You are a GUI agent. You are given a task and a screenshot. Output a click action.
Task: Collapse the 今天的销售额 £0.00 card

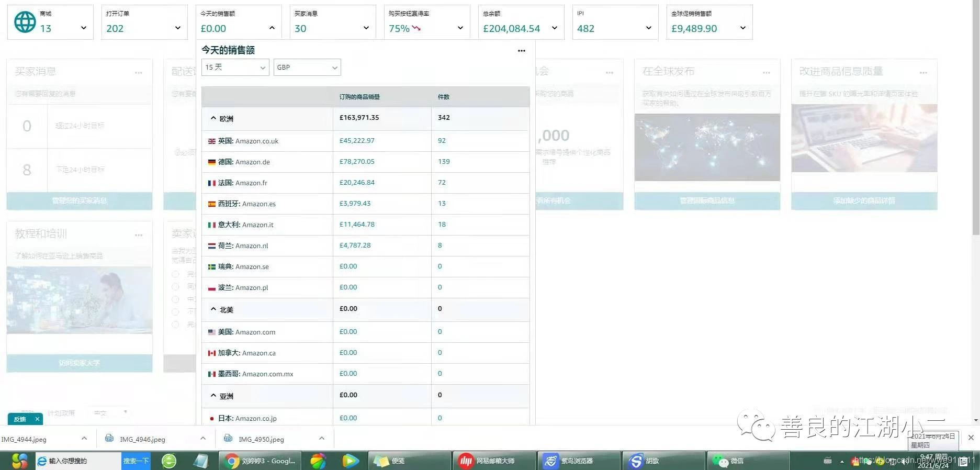point(272,28)
